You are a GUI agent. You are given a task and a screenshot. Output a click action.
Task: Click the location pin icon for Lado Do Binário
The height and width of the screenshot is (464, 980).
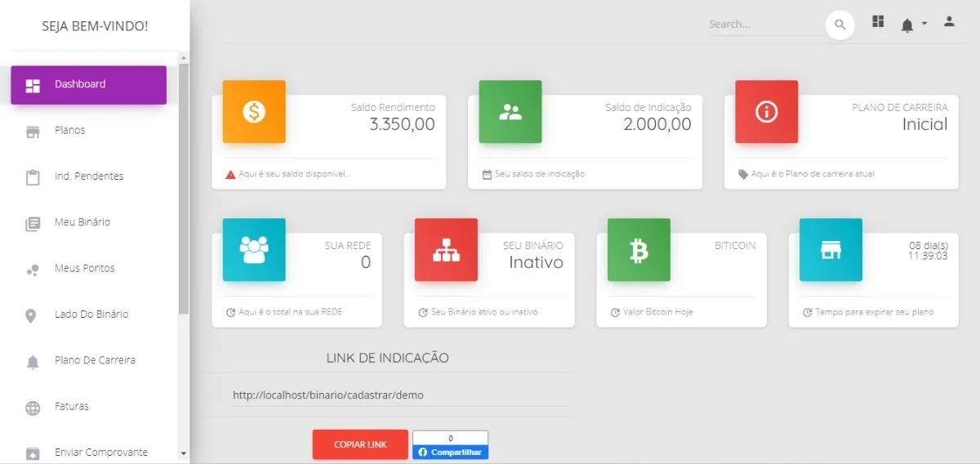(x=32, y=315)
